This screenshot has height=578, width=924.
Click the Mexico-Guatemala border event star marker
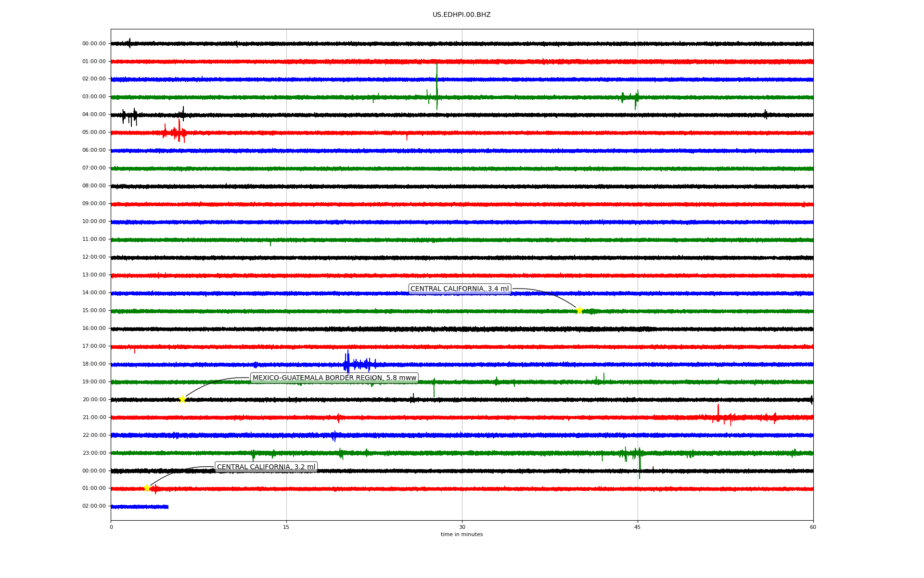click(182, 399)
